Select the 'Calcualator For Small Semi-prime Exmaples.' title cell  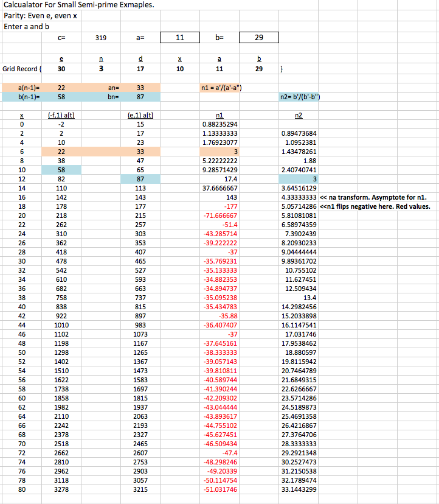pos(78,5)
